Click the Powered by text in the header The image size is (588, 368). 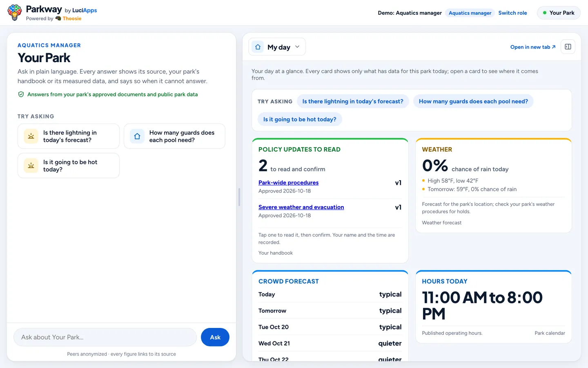[x=40, y=18]
